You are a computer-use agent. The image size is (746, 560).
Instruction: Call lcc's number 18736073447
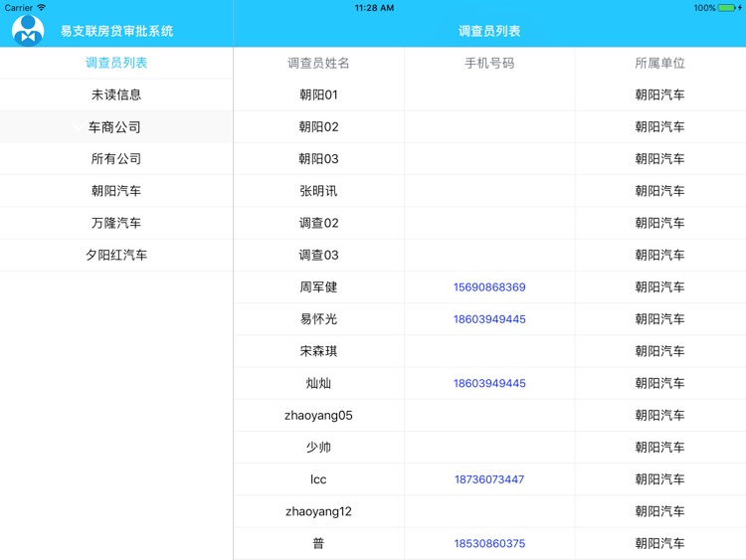489,479
